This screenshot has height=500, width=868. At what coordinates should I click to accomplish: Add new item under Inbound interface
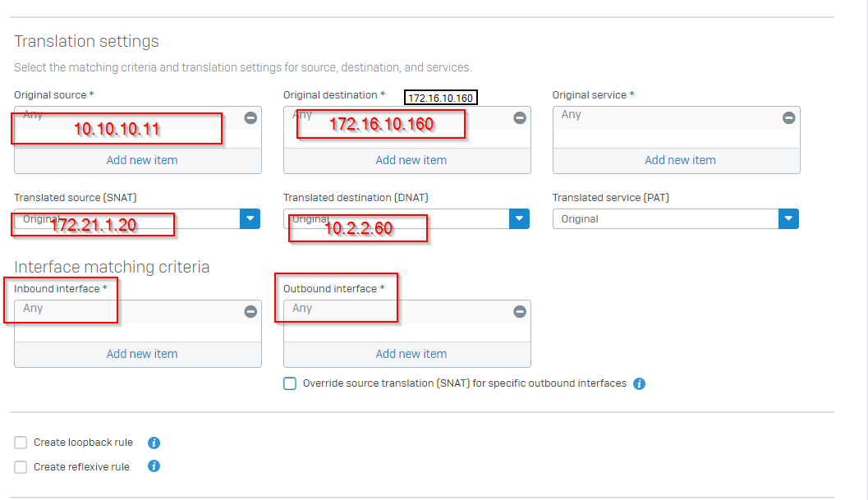pos(142,355)
